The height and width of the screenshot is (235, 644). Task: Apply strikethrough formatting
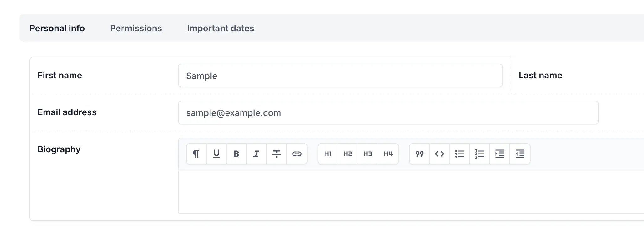click(277, 154)
